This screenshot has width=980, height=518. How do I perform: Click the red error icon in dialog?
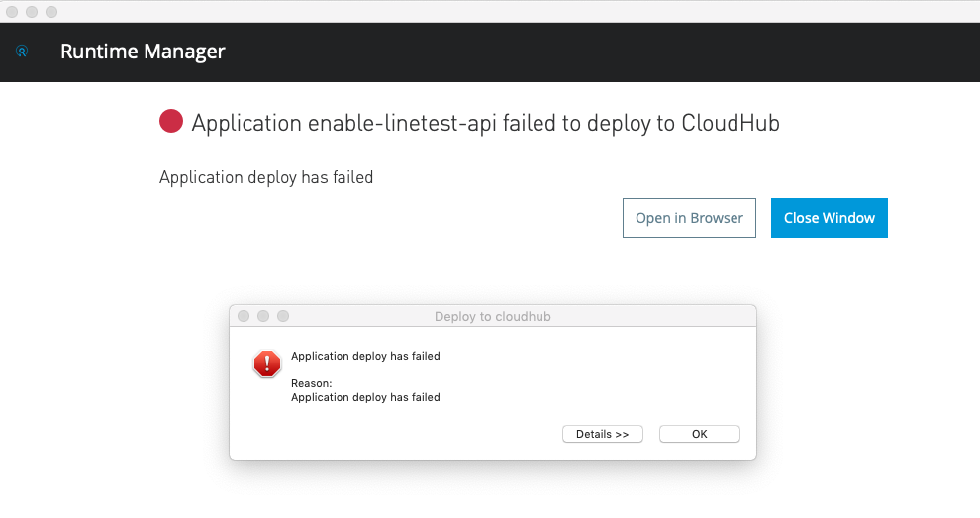267,363
